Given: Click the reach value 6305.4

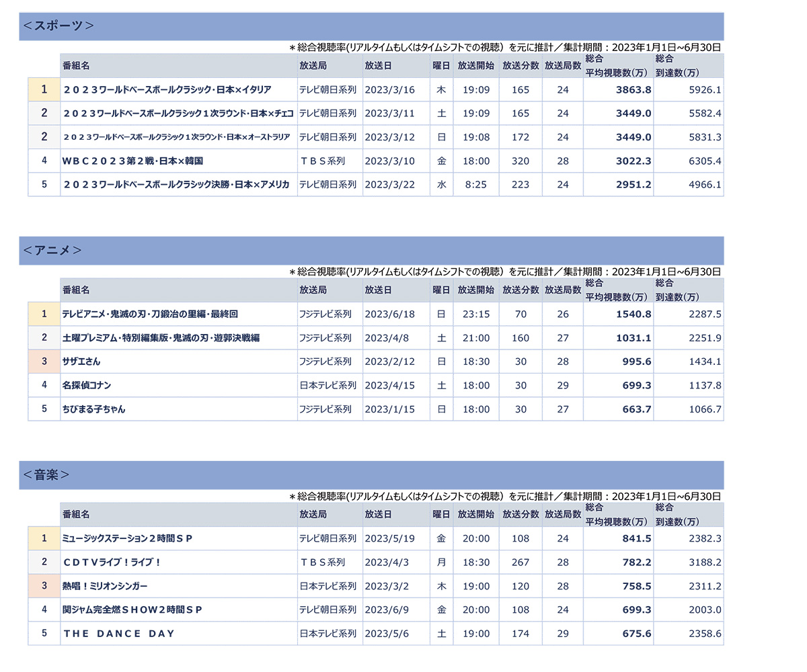Looking at the screenshot, I should click(x=705, y=161).
